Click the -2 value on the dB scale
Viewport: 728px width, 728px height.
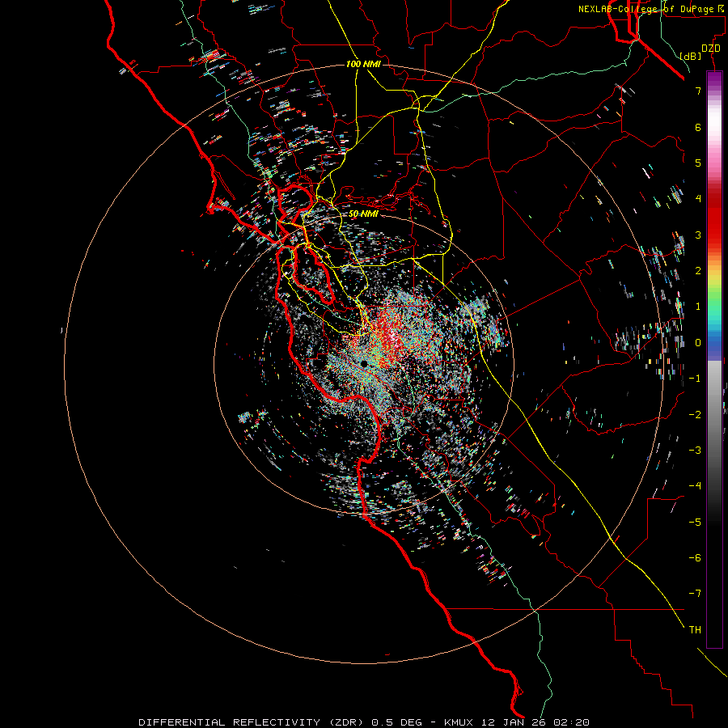coord(695,415)
